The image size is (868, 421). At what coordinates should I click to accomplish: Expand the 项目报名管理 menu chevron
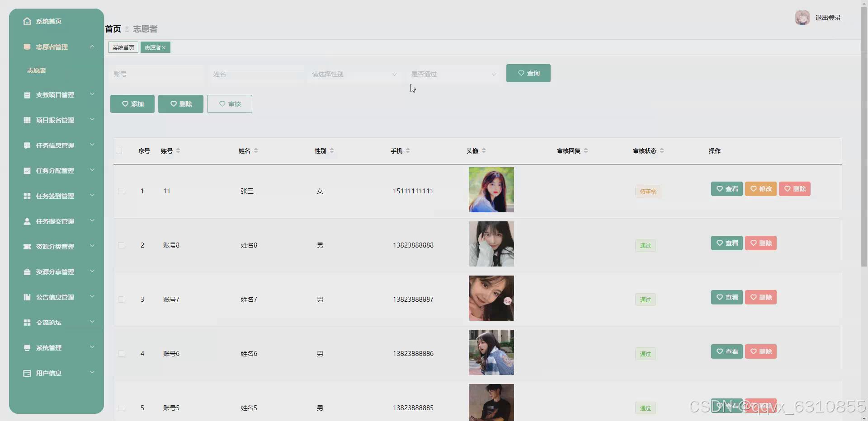coord(92,120)
